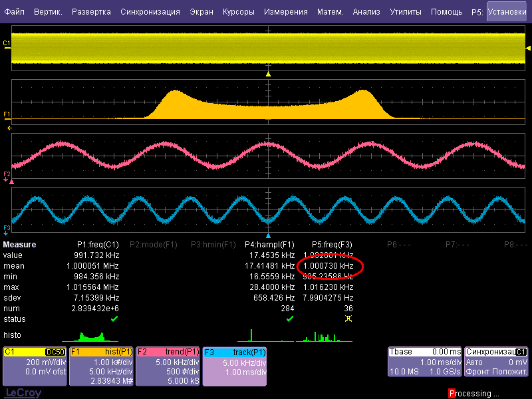This screenshot has height=399, width=532.
Task: Open the F1 hist(P1) descriptor box
Action: coord(100,366)
